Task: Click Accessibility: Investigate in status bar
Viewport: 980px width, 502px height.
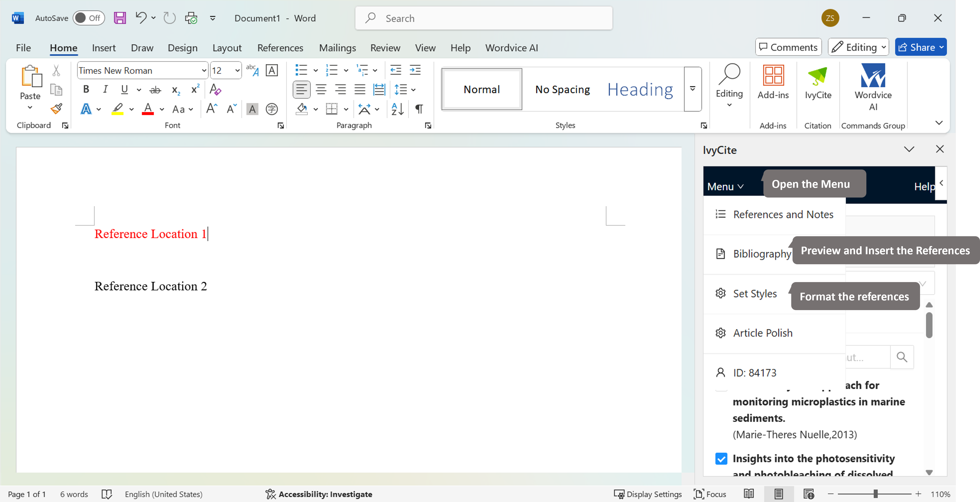Action: 319,494
